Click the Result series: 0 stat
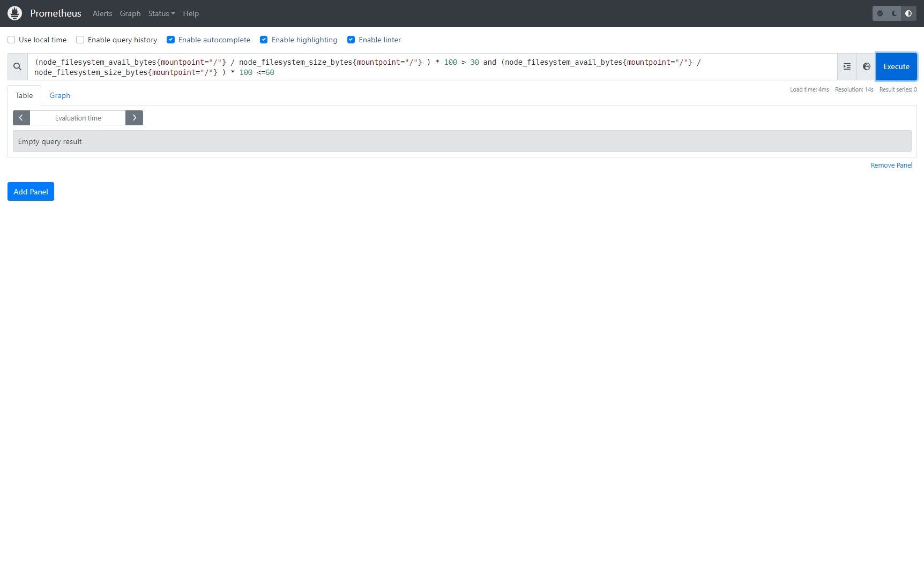Screen dimensions: 924x588 pyautogui.click(x=898, y=89)
